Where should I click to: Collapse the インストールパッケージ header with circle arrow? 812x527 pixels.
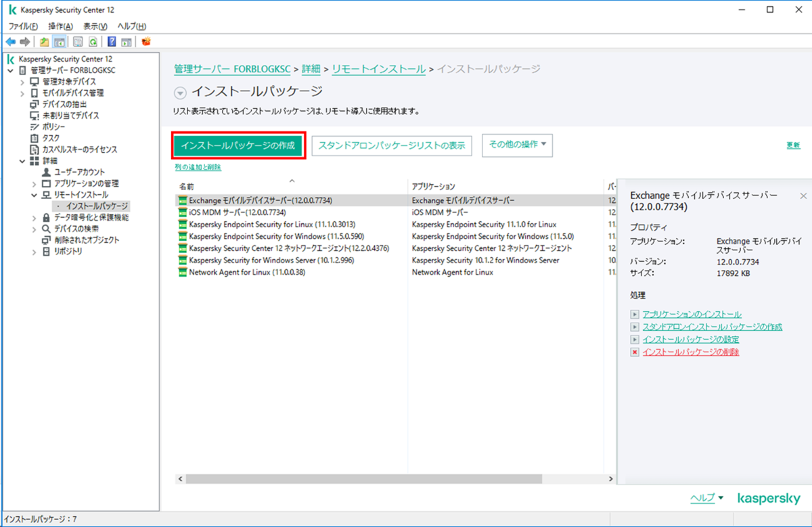pyautogui.click(x=179, y=93)
